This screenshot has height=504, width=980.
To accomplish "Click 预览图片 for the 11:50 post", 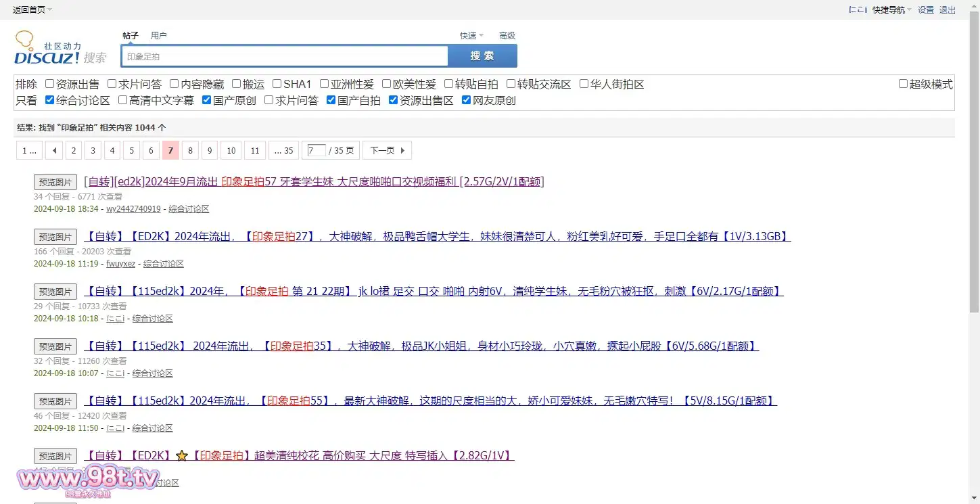I will point(55,401).
